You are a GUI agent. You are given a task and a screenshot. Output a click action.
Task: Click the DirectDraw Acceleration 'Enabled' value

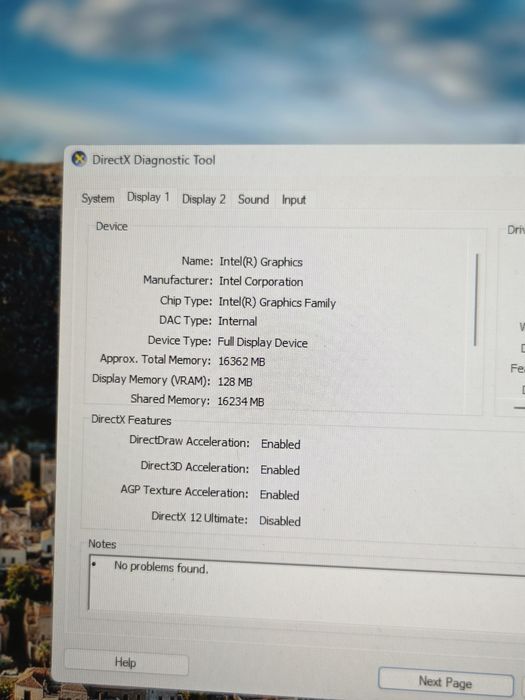[281, 444]
